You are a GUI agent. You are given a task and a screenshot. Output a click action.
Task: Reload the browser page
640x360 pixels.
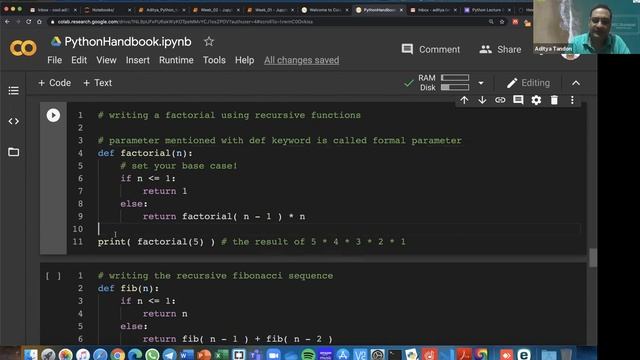[x=29, y=22]
